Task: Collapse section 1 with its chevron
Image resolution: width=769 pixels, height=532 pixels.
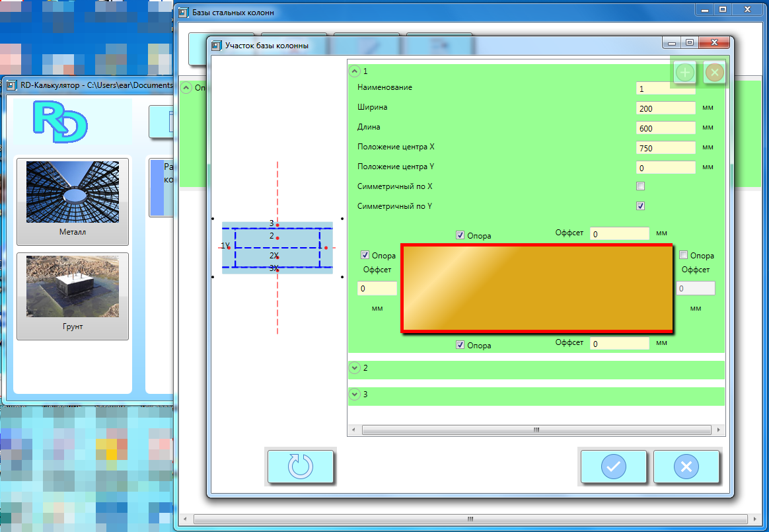Action: click(355, 71)
